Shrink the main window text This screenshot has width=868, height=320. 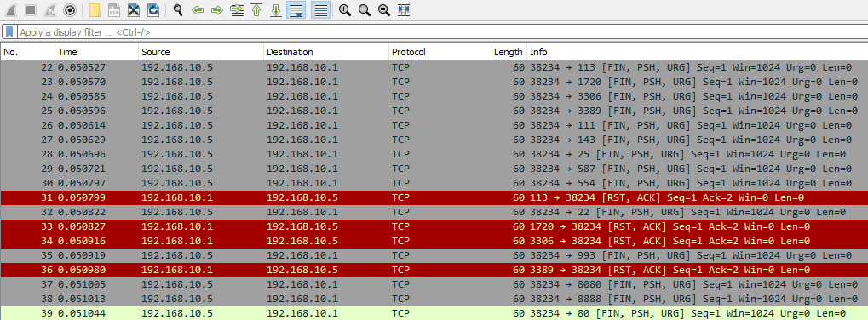[365, 10]
